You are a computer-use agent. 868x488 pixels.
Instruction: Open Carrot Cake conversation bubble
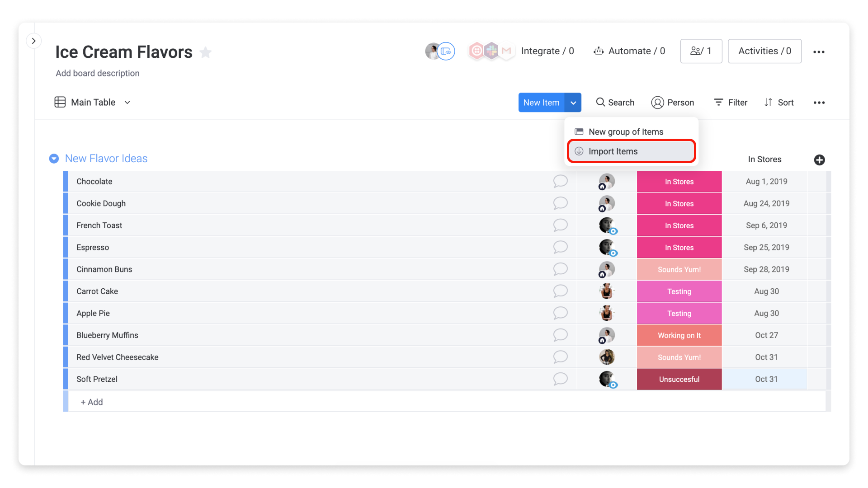pyautogui.click(x=560, y=291)
